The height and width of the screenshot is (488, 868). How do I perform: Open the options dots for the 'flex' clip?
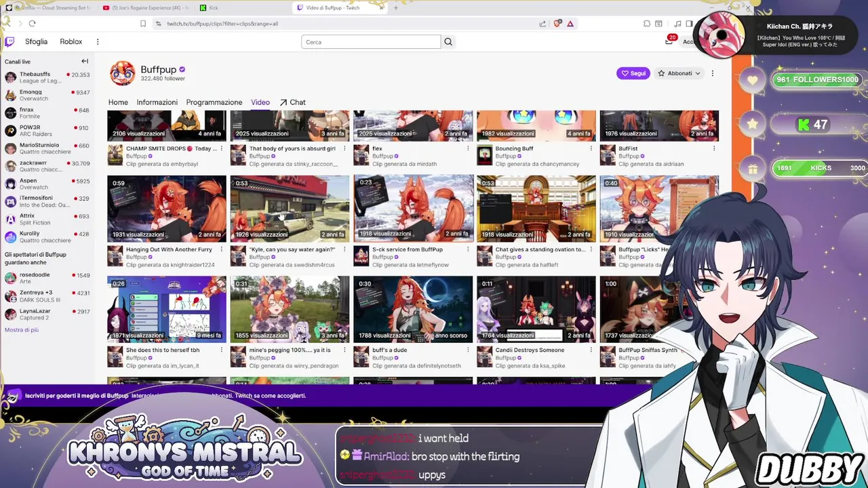click(467, 148)
